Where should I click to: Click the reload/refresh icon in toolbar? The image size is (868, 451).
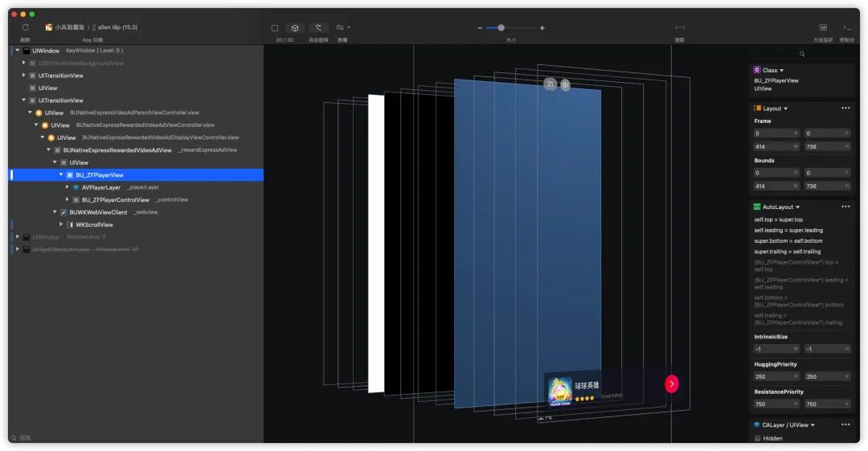tap(26, 27)
